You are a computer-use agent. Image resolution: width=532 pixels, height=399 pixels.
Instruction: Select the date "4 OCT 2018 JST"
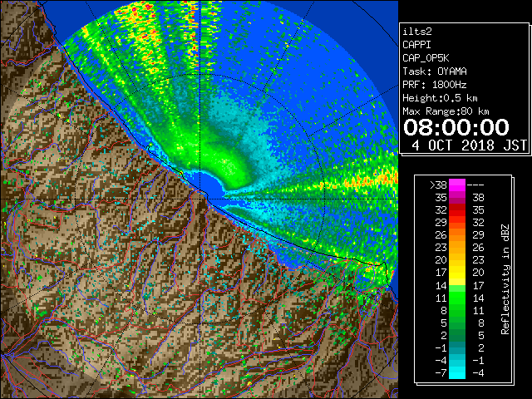(469, 145)
